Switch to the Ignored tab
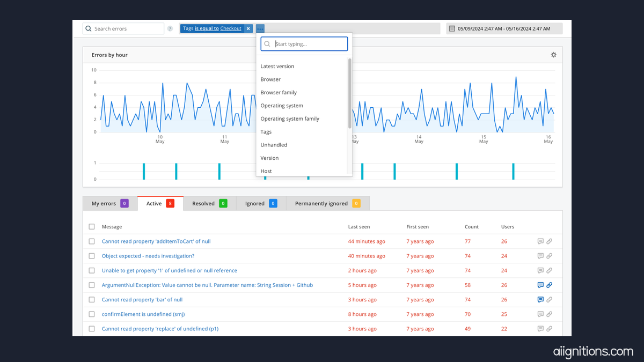Image resolution: width=644 pixels, height=362 pixels. pos(261,203)
